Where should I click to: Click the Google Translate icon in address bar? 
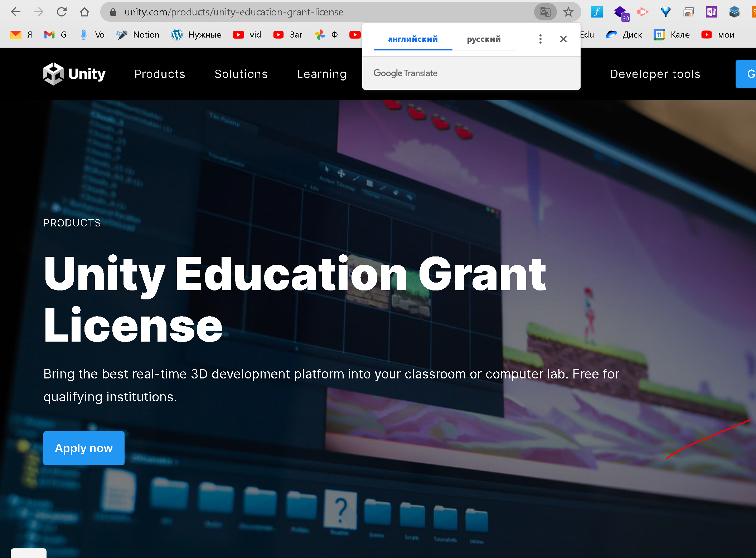545,12
